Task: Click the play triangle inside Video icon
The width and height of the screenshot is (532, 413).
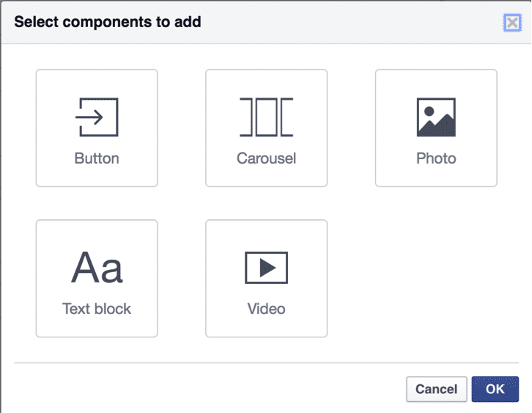Action: [267, 268]
